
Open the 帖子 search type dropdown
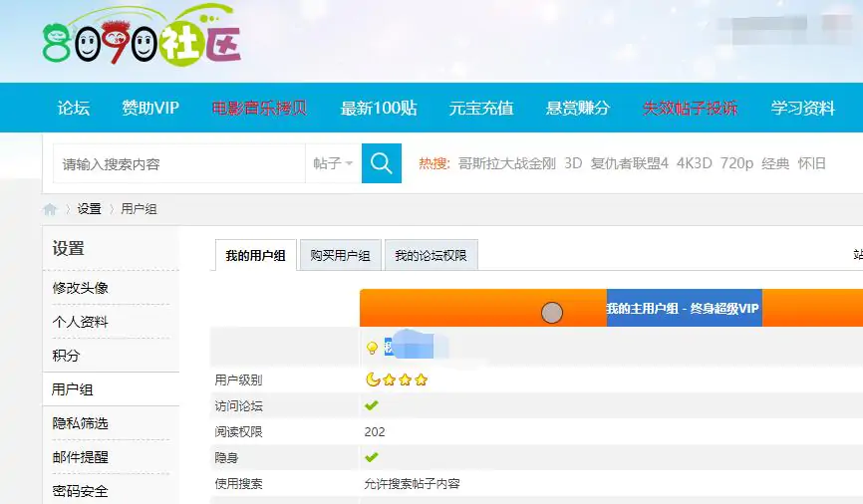point(333,163)
